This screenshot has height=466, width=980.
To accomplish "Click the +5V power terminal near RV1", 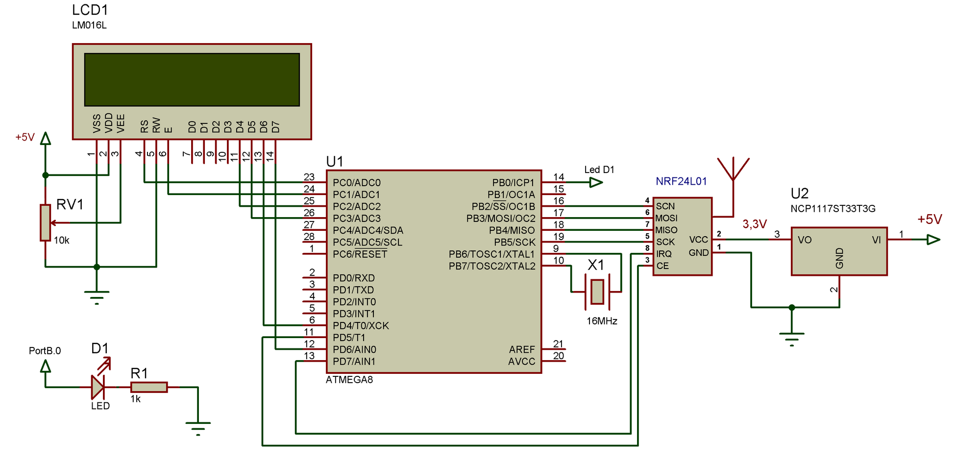I will [46, 138].
